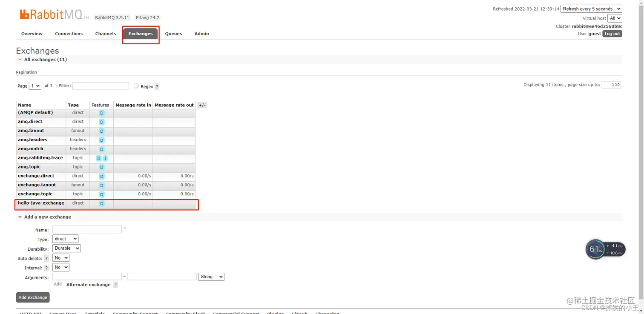Open the amq.fanout exchange
This screenshot has height=314, width=644.
tap(31, 131)
